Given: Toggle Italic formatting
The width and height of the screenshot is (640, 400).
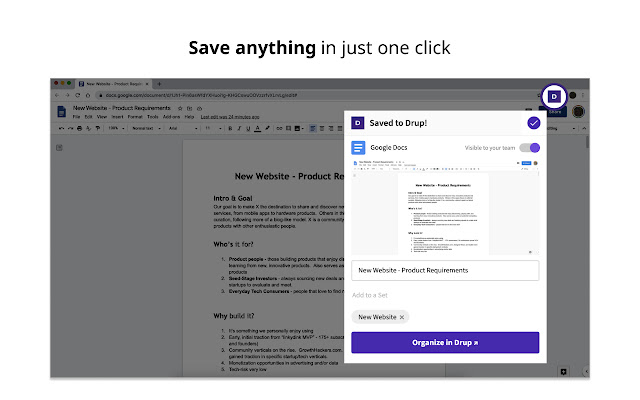Looking at the screenshot, I should pos(239,128).
